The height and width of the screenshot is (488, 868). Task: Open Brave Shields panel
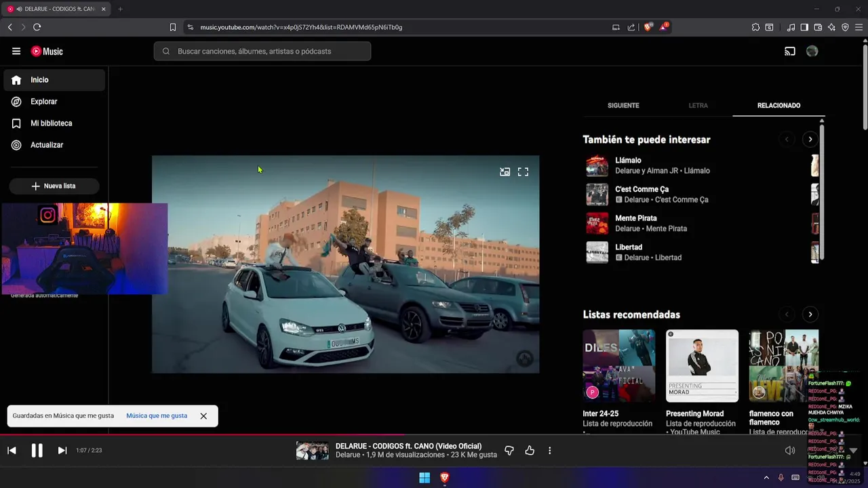click(648, 27)
